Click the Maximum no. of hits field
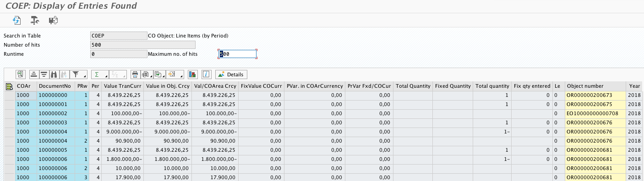 pos(237,54)
